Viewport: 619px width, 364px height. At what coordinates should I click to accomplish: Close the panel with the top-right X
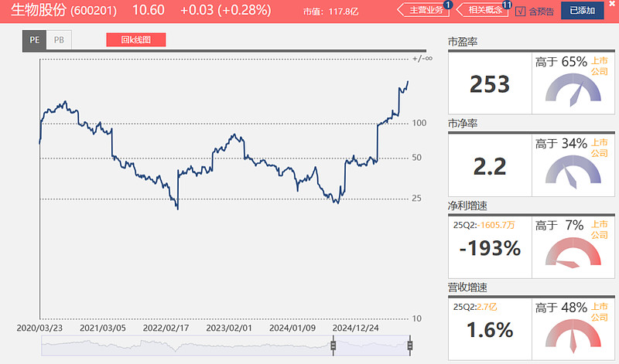click(x=612, y=3)
